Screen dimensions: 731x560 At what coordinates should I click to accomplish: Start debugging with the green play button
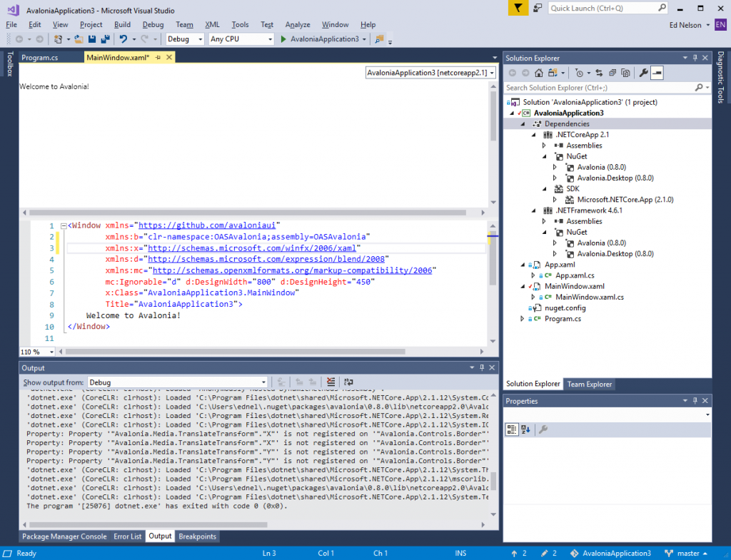click(283, 39)
